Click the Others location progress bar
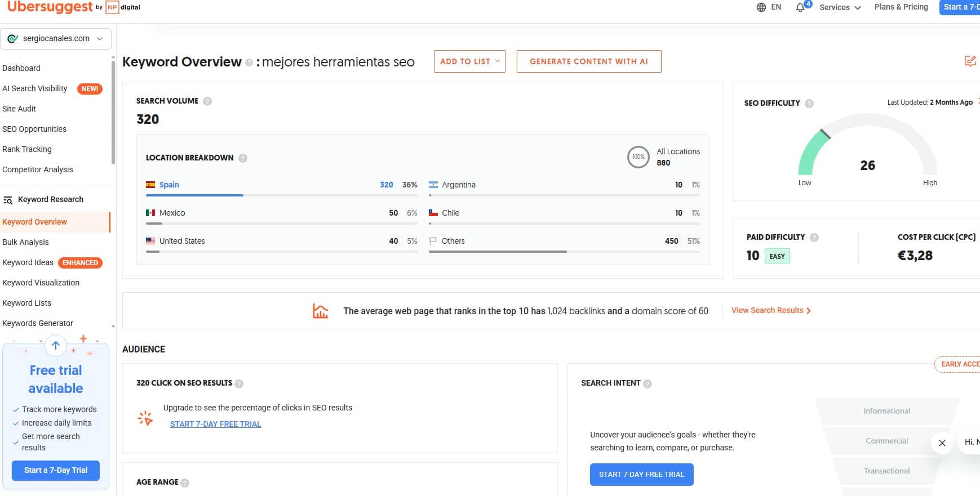Viewport: 980px width, 496px height. (565, 252)
